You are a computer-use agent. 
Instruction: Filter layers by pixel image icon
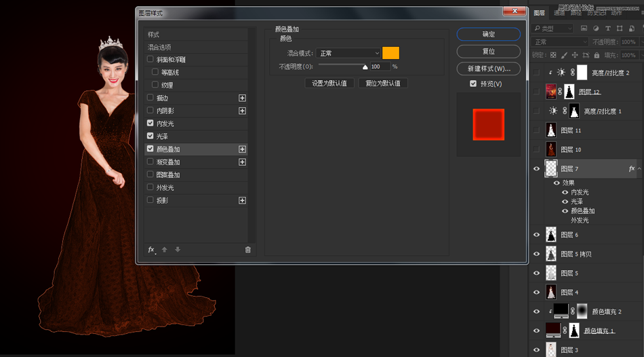pyautogui.click(x=584, y=29)
